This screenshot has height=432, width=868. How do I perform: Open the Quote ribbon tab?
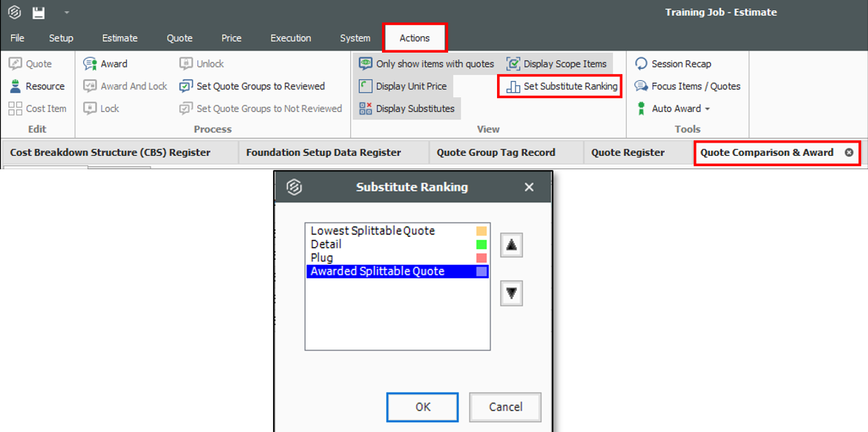(180, 38)
